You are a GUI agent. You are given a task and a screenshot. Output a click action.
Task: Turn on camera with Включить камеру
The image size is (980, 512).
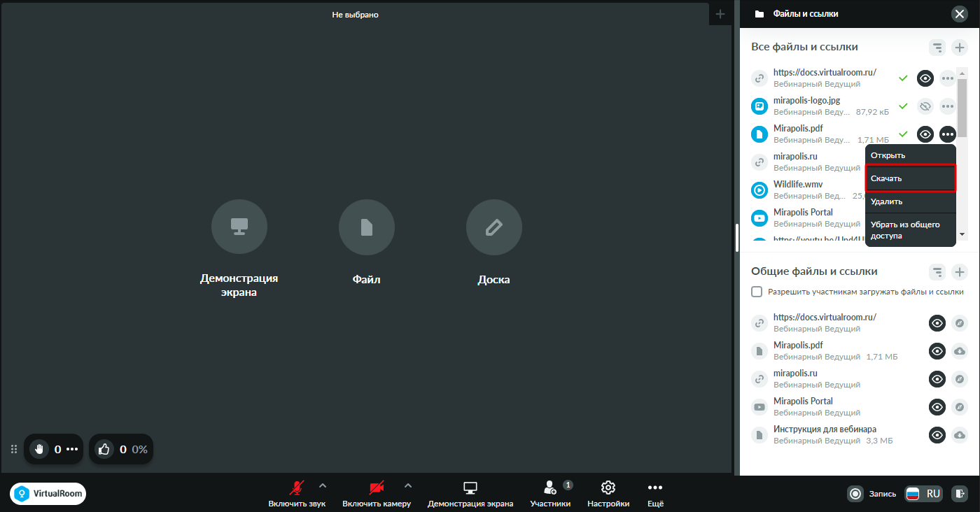[x=377, y=493]
